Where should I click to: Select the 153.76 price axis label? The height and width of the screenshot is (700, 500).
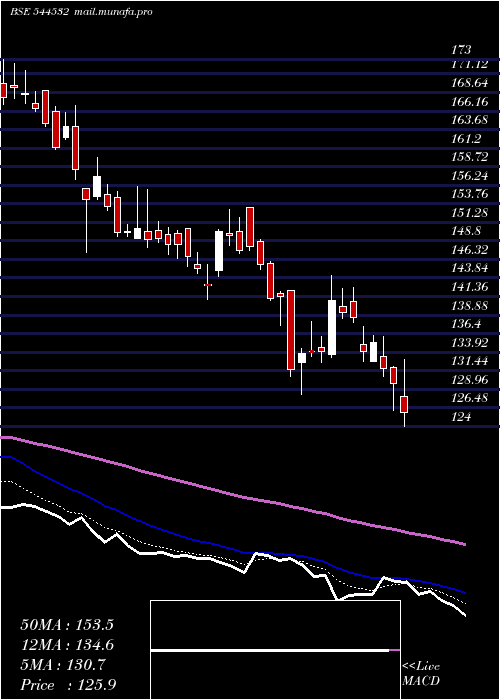(x=469, y=194)
